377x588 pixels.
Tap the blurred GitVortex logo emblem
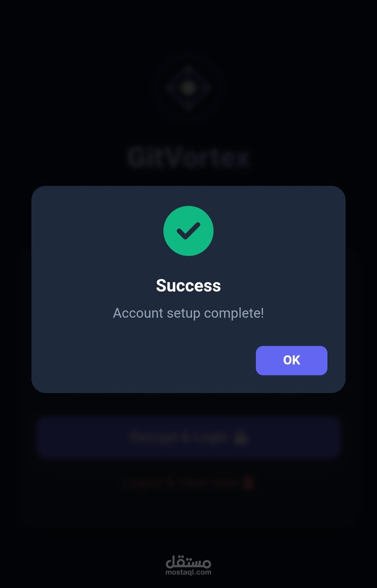click(x=188, y=87)
